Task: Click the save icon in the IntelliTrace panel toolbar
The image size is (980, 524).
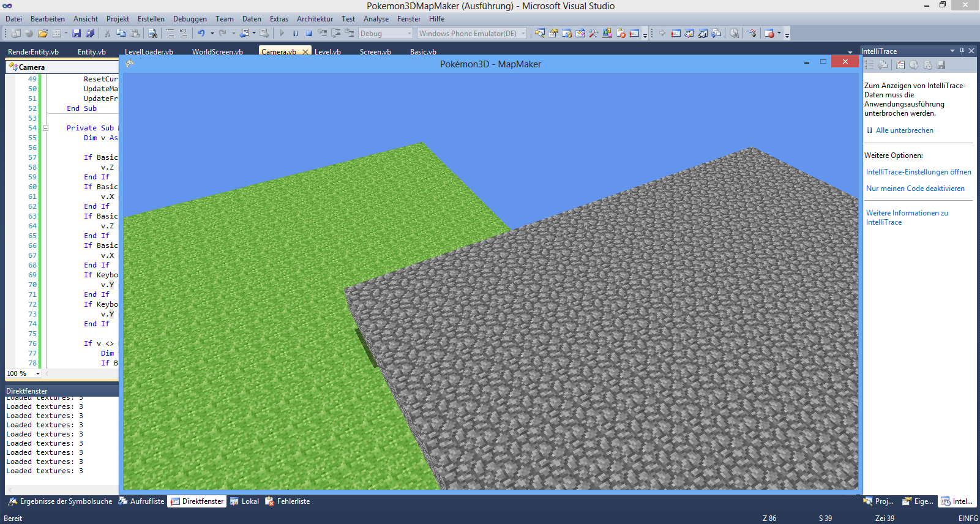Action: pos(941,65)
